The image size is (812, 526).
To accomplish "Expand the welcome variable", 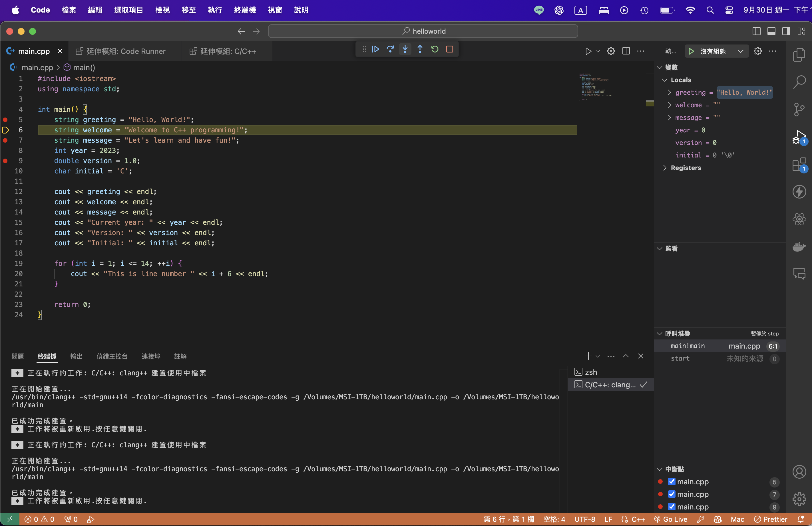I will click(670, 105).
